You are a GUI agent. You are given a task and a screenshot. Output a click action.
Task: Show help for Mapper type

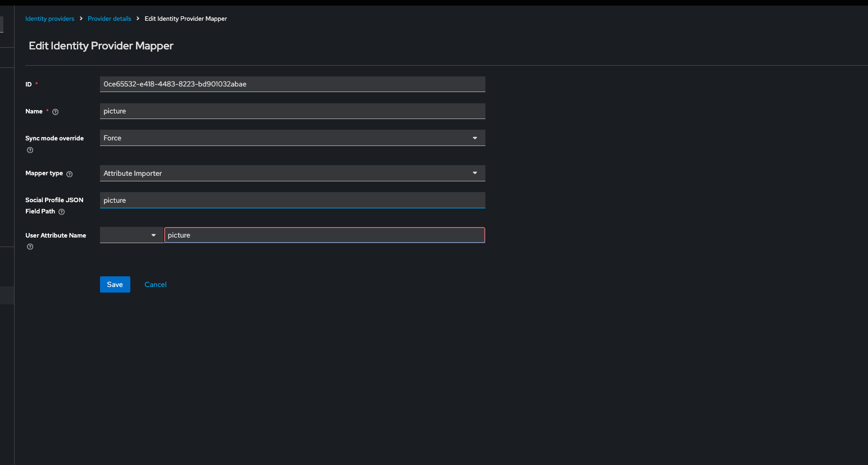tap(70, 174)
